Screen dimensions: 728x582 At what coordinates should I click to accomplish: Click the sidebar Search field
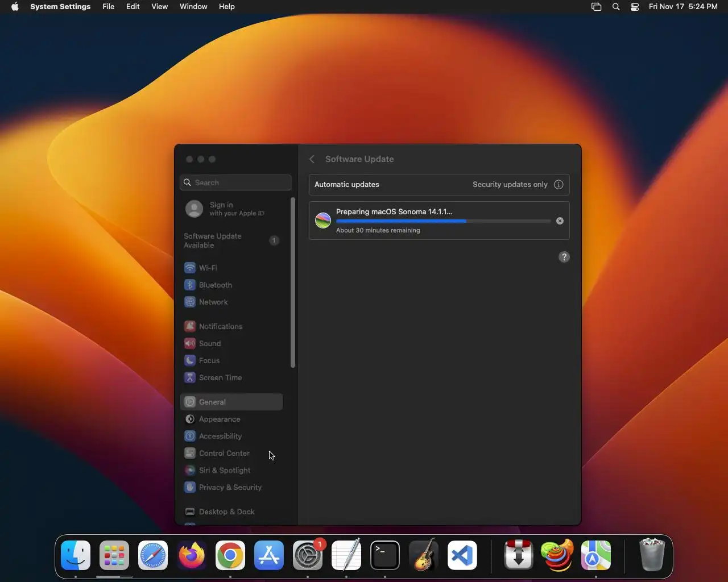pos(235,182)
